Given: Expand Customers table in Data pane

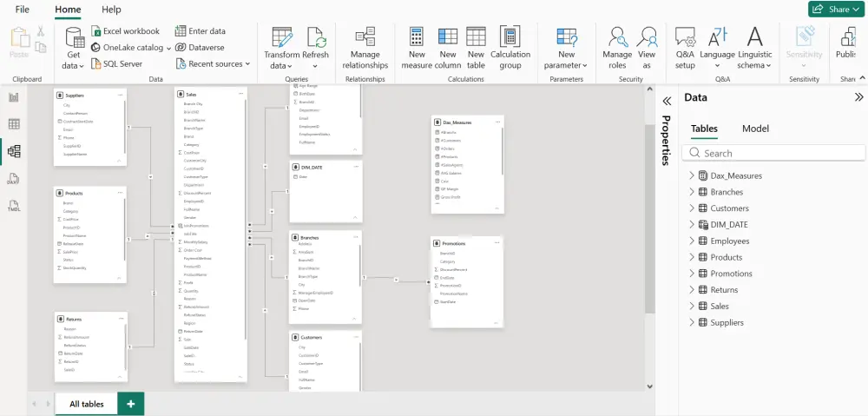Looking at the screenshot, I should pos(692,208).
